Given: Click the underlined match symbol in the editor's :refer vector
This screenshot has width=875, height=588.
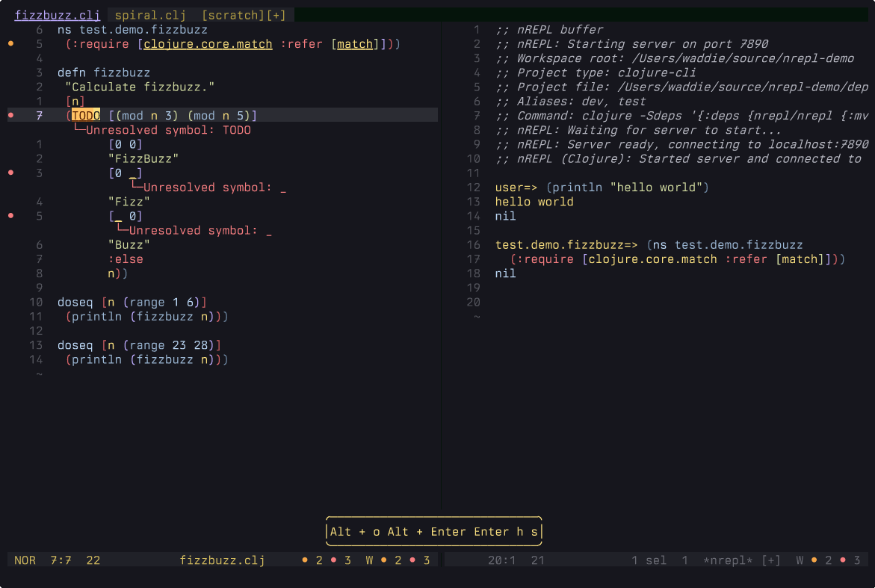Looking at the screenshot, I should pyautogui.click(x=355, y=44).
